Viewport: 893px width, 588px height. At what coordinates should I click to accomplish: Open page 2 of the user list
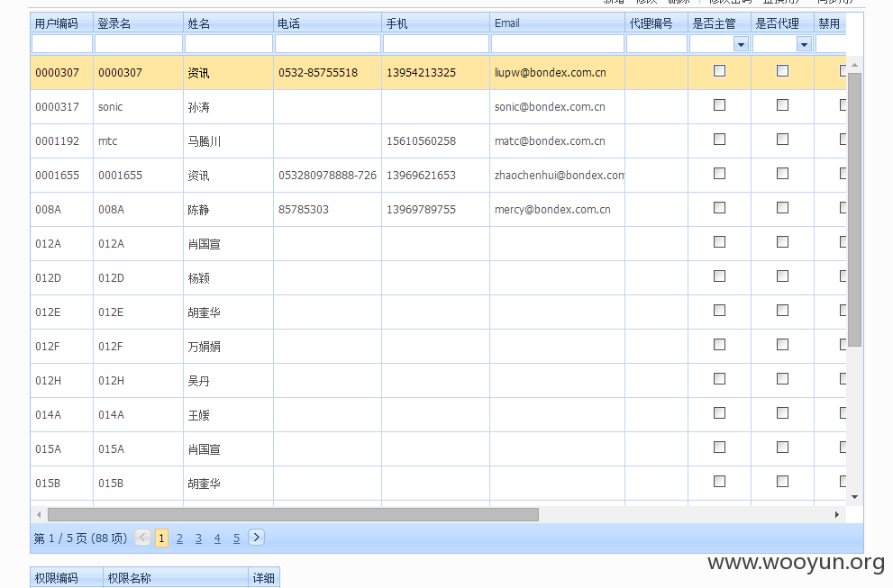[x=179, y=538]
